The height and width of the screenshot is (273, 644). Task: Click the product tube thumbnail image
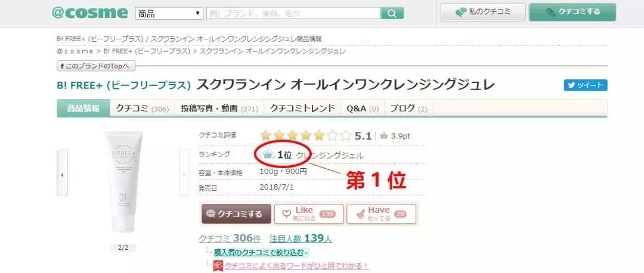point(123,181)
